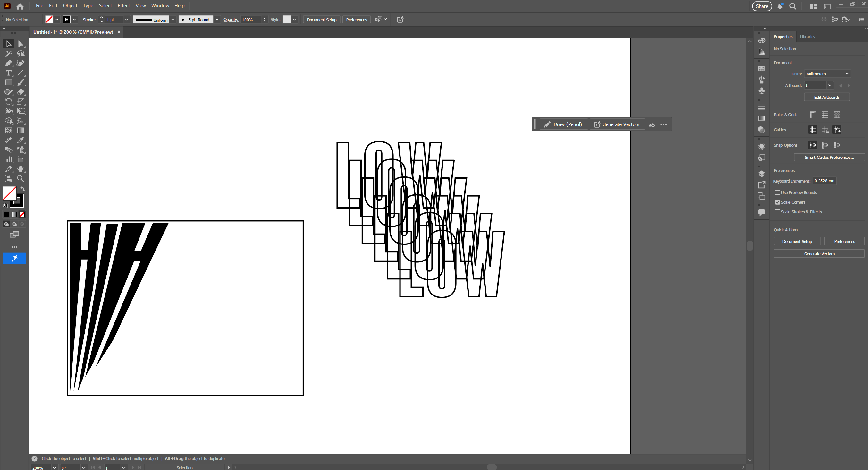The width and height of the screenshot is (868, 470).
Task: Enable Scale Strokes & Effects
Action: (778, 212)
